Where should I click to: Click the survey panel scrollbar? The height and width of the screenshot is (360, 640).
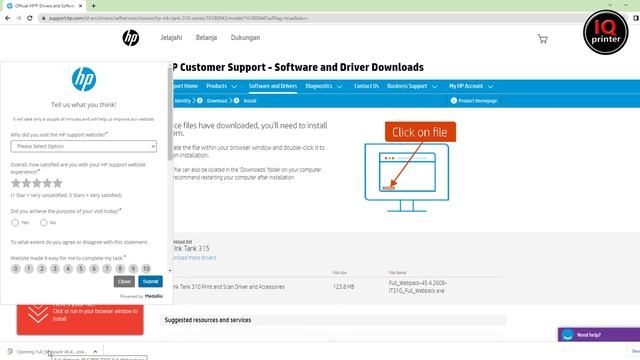click(x=170, y=114)
